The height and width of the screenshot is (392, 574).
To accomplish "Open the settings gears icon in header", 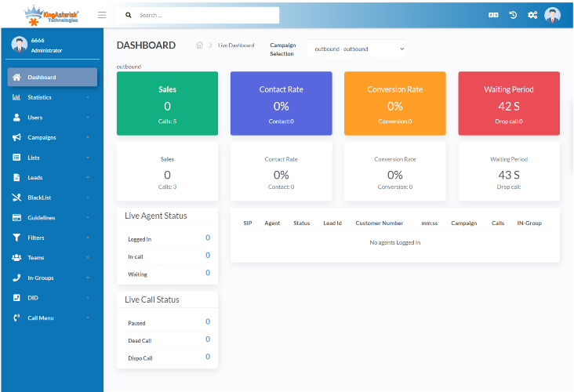I will pos(532,15).
